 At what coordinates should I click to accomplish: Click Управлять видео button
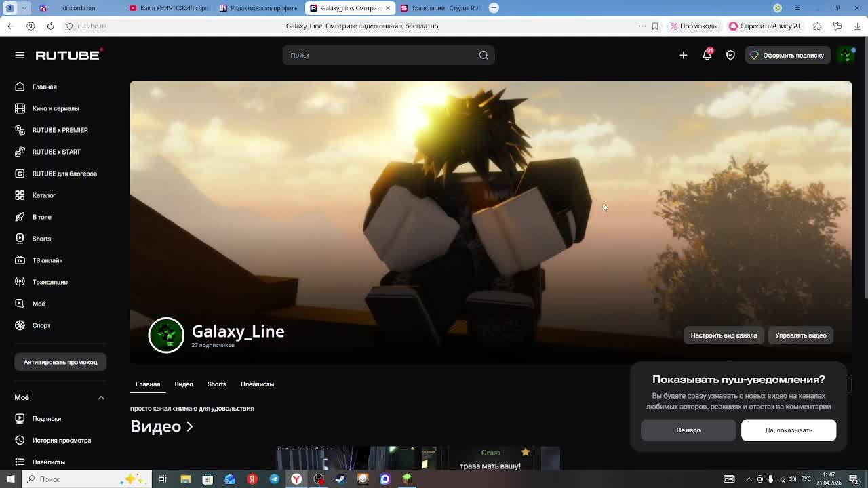pyautogui.click(x=801, y=335)
